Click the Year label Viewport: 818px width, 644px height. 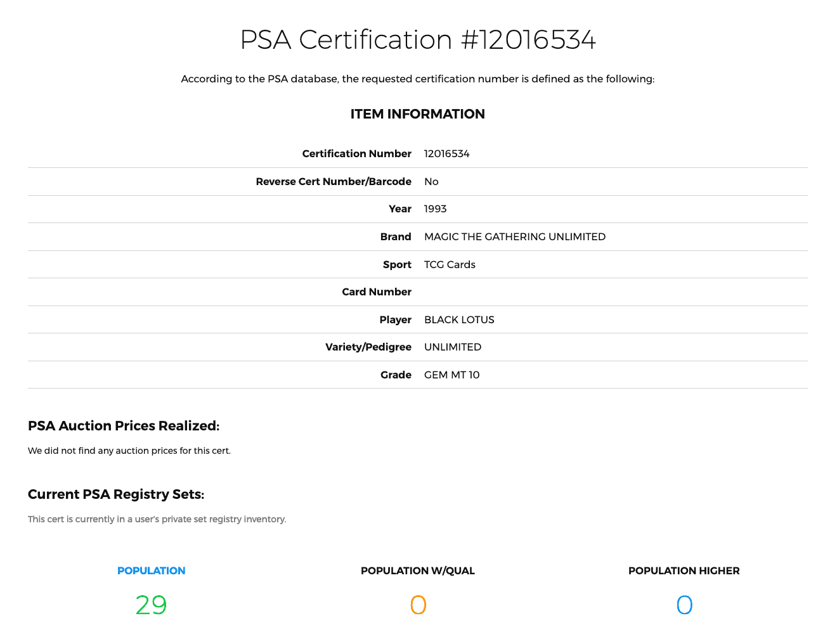pyautogui.click(x=400, y=209)
